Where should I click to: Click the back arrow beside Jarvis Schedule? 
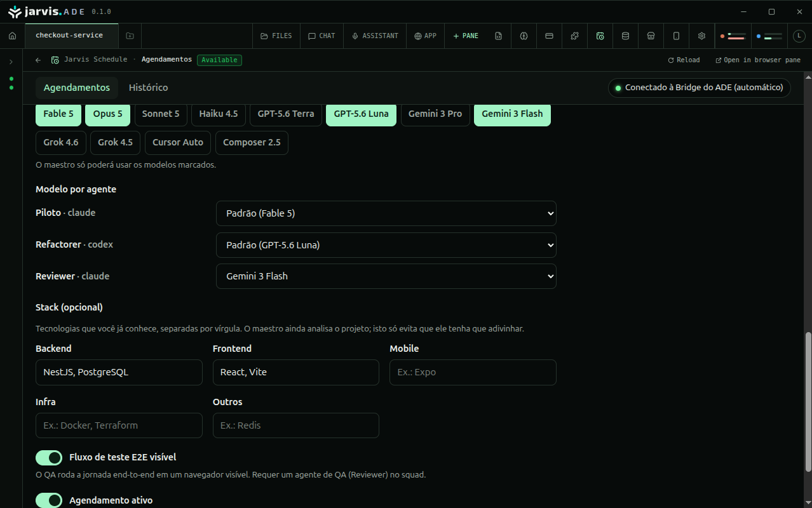coord(38,60)
